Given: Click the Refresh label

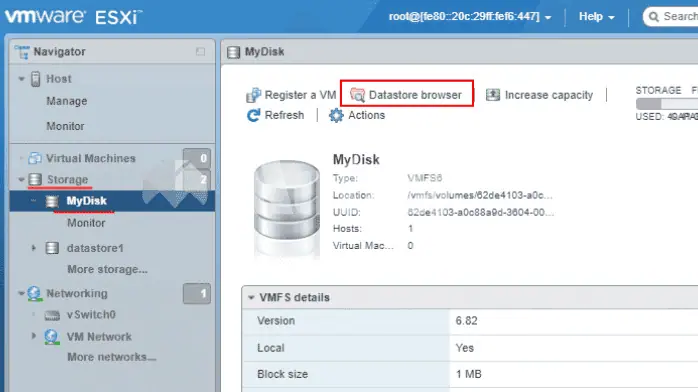Looking at the screenshot, I should coord(284,115).
